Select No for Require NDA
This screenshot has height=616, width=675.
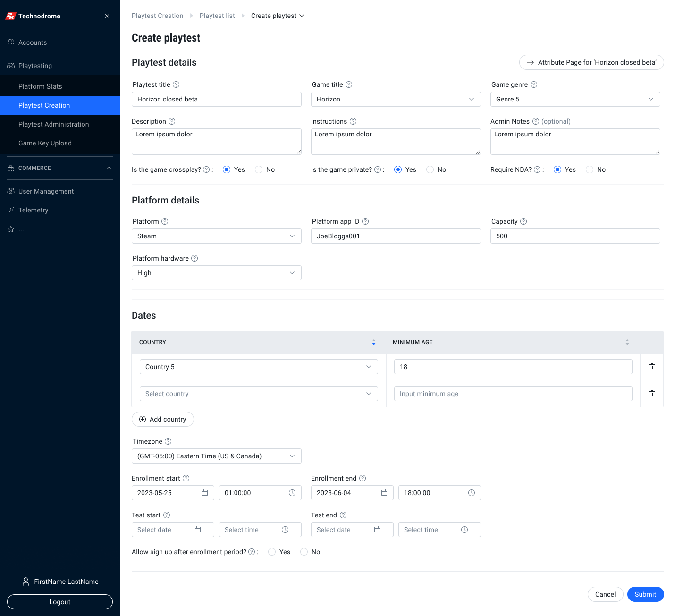point(590,169)
